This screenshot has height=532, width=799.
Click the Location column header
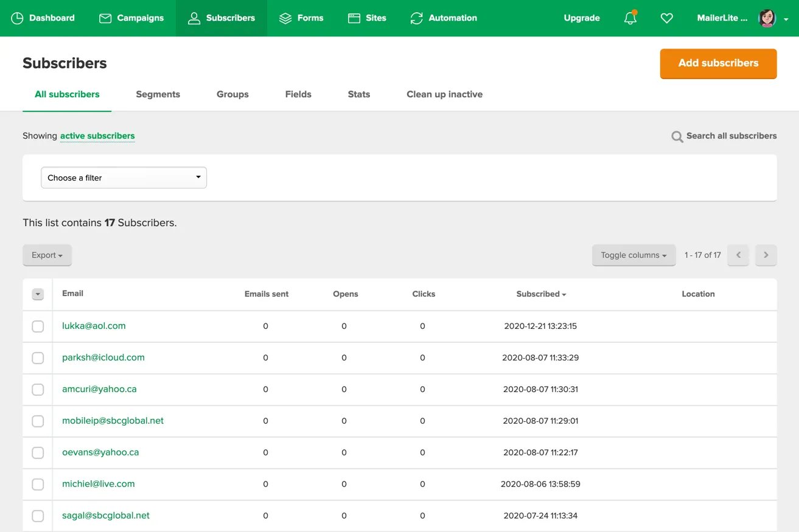[x=698, y=294]
